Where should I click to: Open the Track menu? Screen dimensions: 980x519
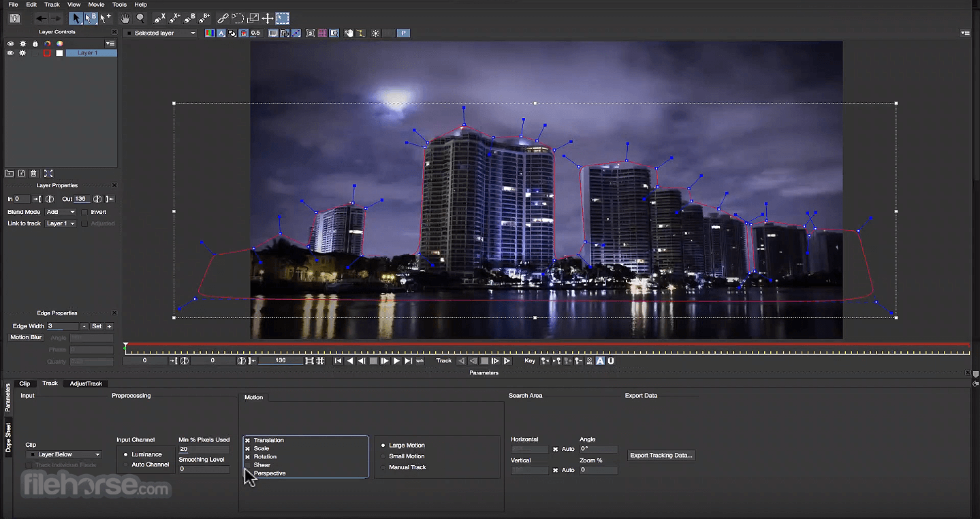click(52, 5)
